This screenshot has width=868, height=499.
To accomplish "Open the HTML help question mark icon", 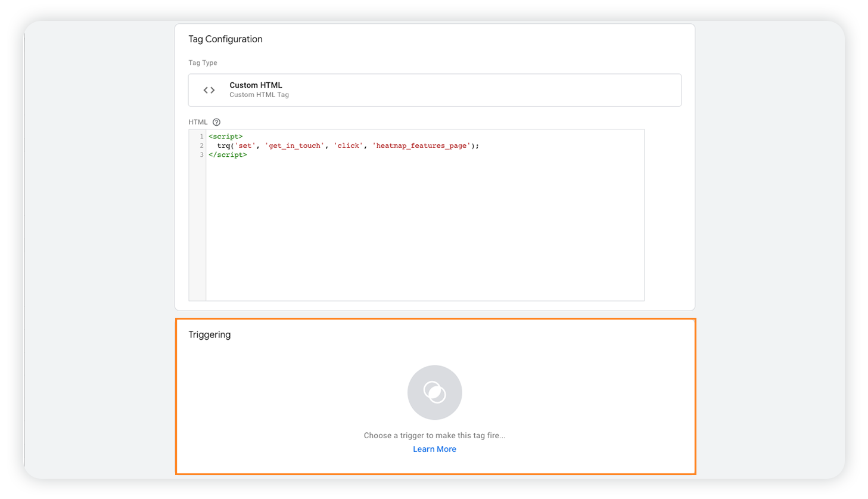I will point(217,122).
